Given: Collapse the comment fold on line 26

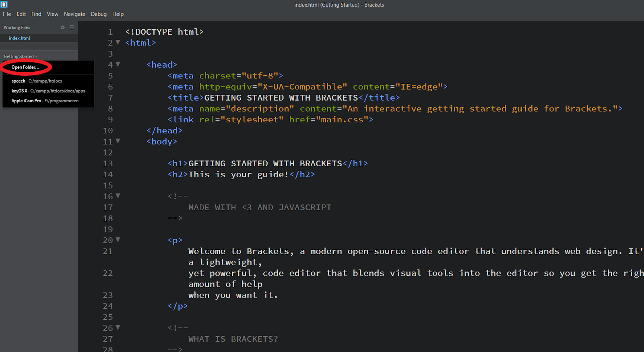Looking at the screenshot, I should tap(118, 327).
